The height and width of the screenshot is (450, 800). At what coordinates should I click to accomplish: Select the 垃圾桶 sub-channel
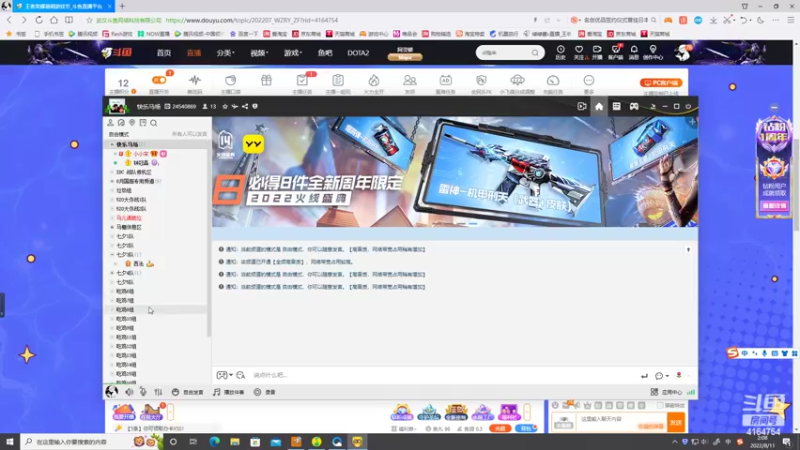(123, 190)
